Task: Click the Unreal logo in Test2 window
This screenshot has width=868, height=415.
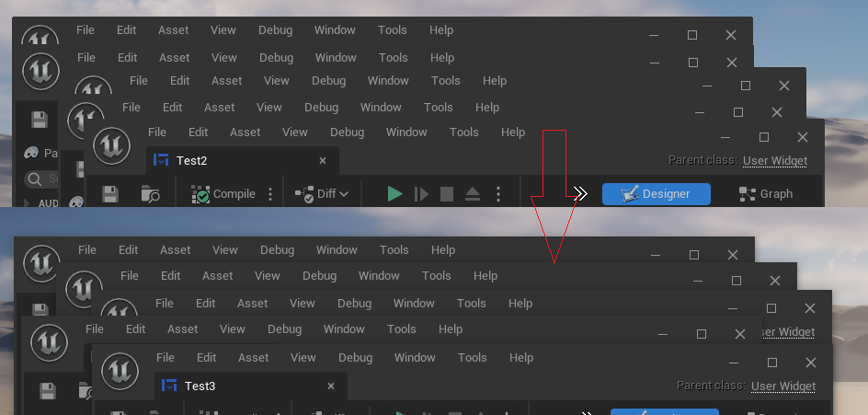Action: click(112, 146)
